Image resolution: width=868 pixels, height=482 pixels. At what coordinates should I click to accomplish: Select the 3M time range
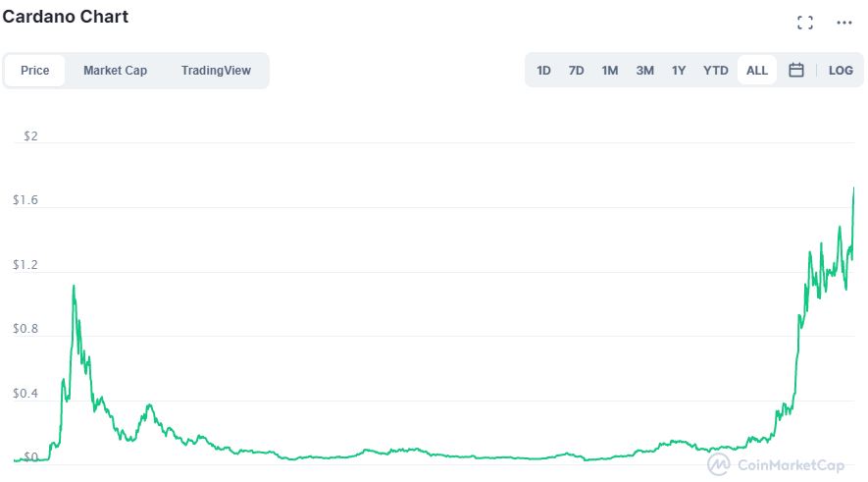(x=645, y=71)
